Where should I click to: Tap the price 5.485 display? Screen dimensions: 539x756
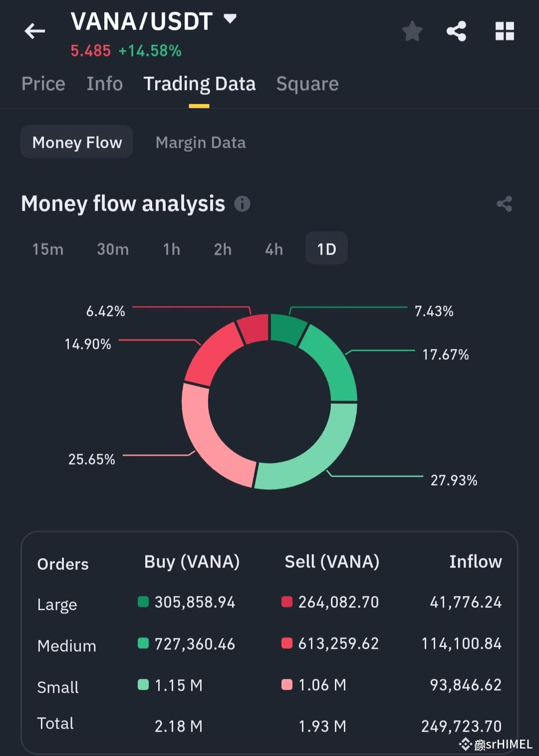[91, 50]
